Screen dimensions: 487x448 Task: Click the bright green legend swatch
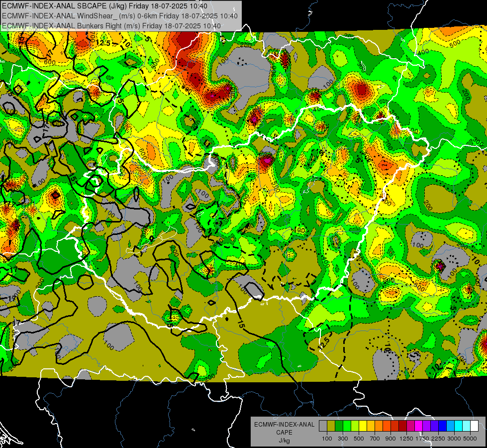[x=347, y=426]
